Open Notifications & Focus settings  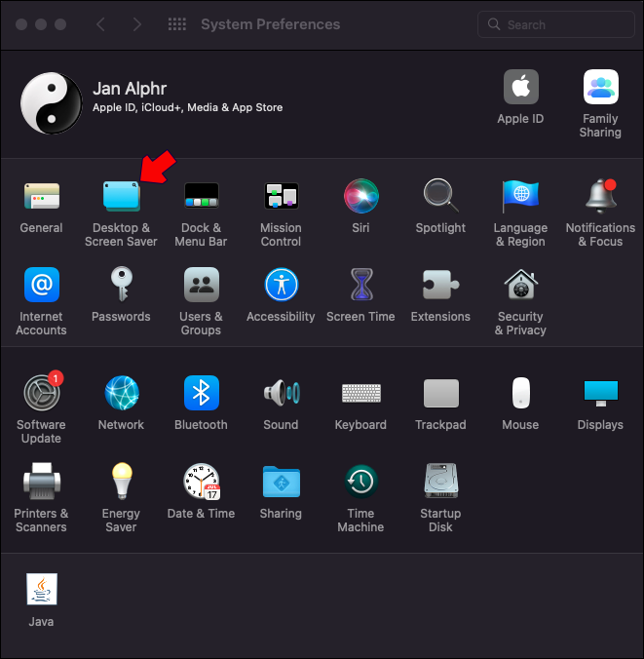pos(601,196)
